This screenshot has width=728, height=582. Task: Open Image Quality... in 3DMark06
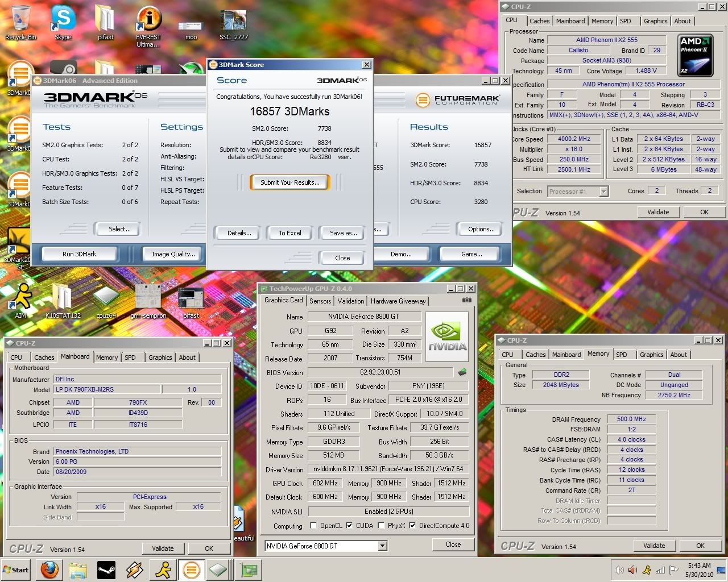click(x=173, y=254)
